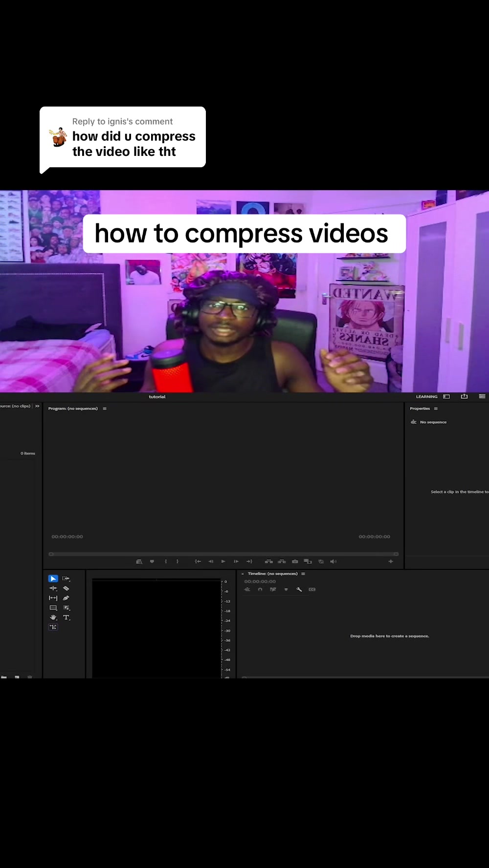Click the Timeline timecode 00:00:00:00
Viewport: 489px width, 868px height.
(x=260, y=582)
